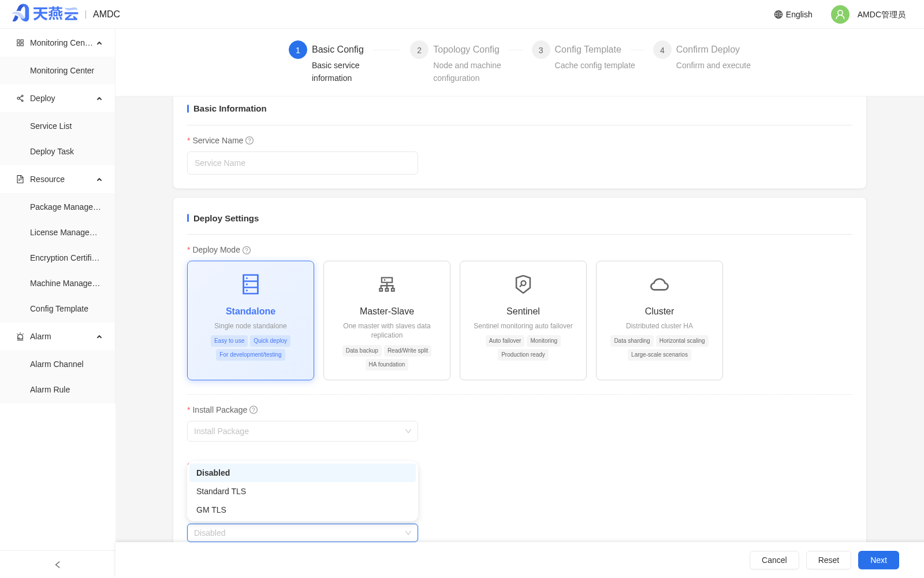Open the Install Package dropdown
The width and height of the screenshot is (924, 578).
pyautogui.click(x=303, y=431)
